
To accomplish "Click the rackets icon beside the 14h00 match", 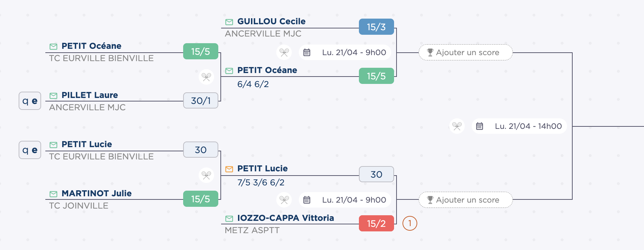I will (x=457, y=126).
